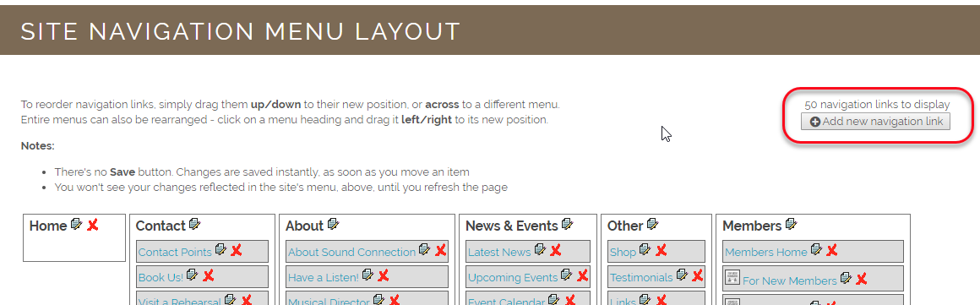Image resolution: width=980 pixels, height=305 pixels.
Task: Open the Latest News link
Action: coord(499,252)
